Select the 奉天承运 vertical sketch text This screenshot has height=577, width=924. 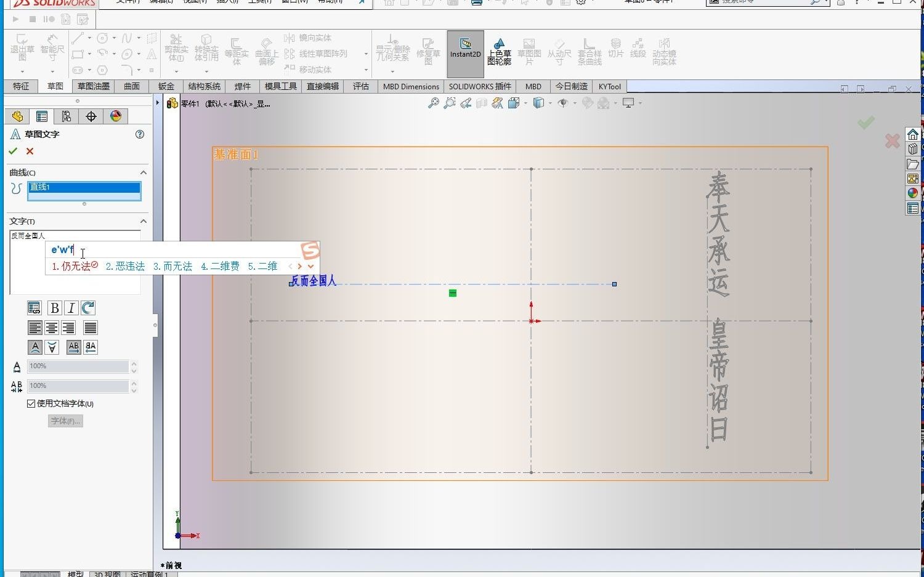tap(718, 235)
